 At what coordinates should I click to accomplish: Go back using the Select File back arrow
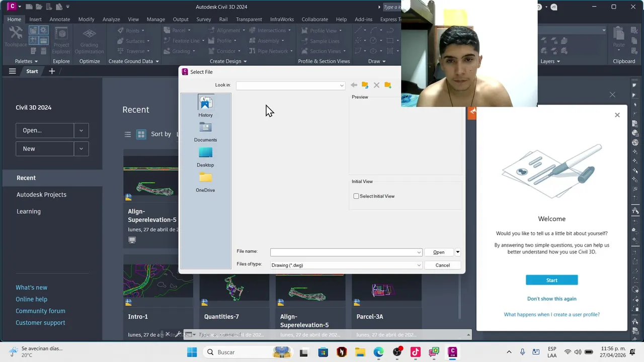click(x=354, y=85)
